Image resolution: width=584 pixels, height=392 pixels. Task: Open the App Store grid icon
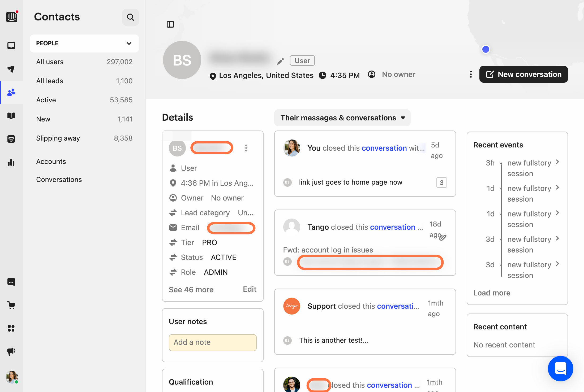(11, 328)
